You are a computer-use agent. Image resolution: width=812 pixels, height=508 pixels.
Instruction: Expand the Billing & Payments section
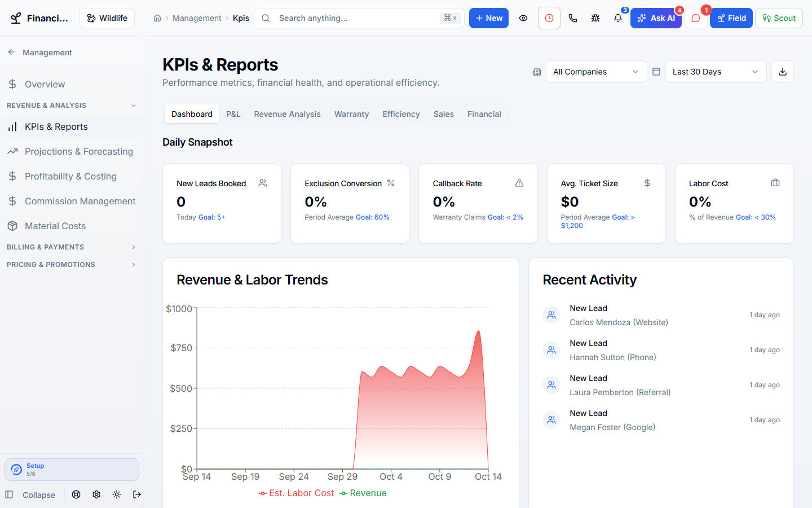pos(72,247)
